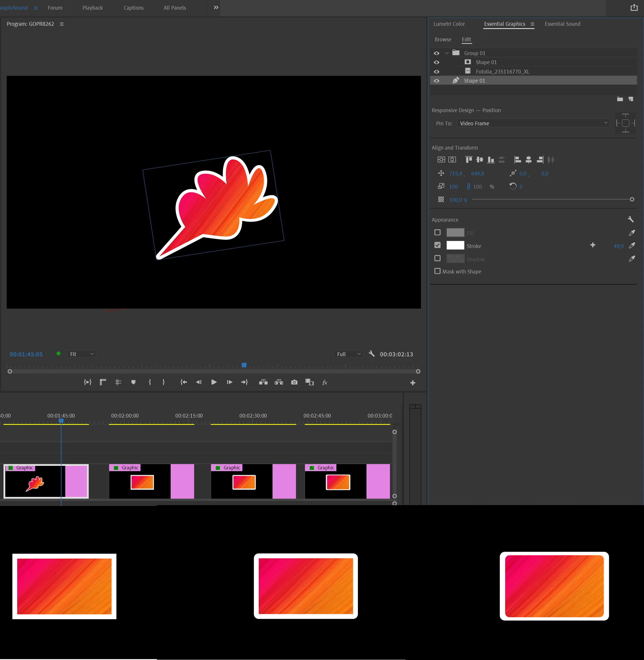Click the Align Top icon
The image size is (644, 660).
coord(468,160)
